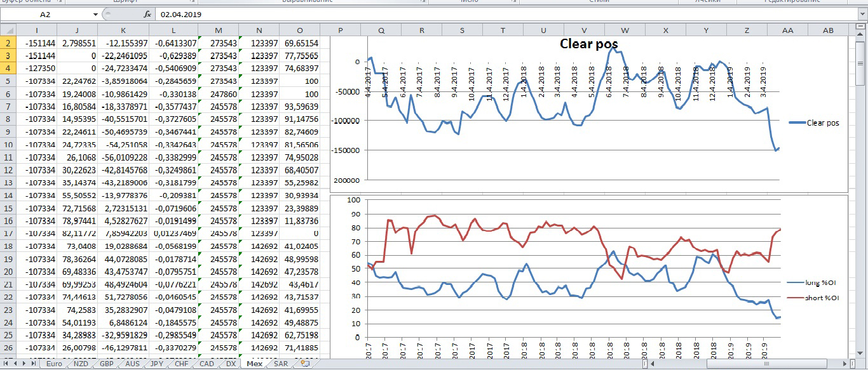Image resolution: width=868 pixels, height=370 pixels.
Task: Select the 'Clear pos' legend entry
Action: point(814,123)
